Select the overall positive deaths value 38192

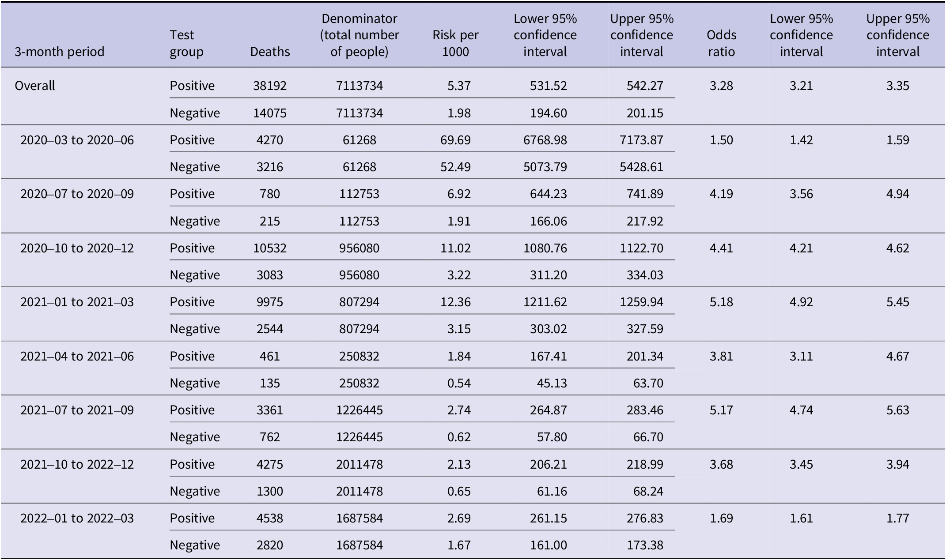pos(270,86)
